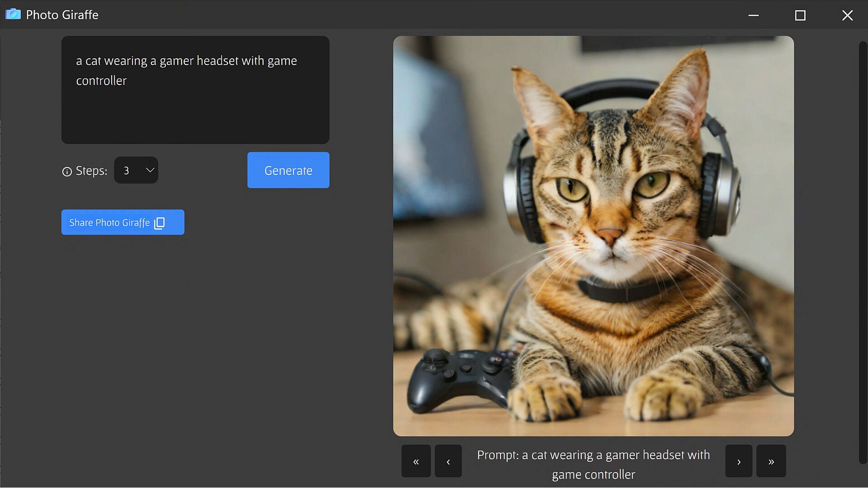Click the Steps label text
The height and width of the screenshot is (488, 868).
pyautogui.click(x=91, y=171)
